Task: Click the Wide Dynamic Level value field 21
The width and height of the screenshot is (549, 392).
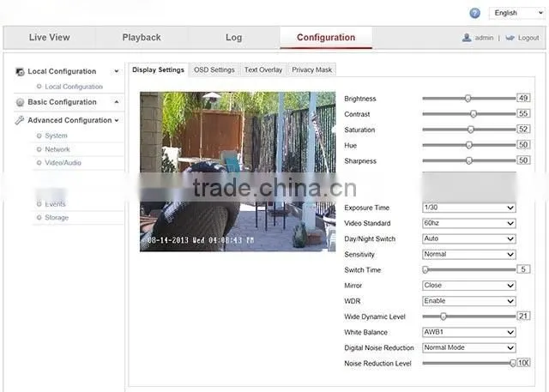Action: (x=523, y=316)
